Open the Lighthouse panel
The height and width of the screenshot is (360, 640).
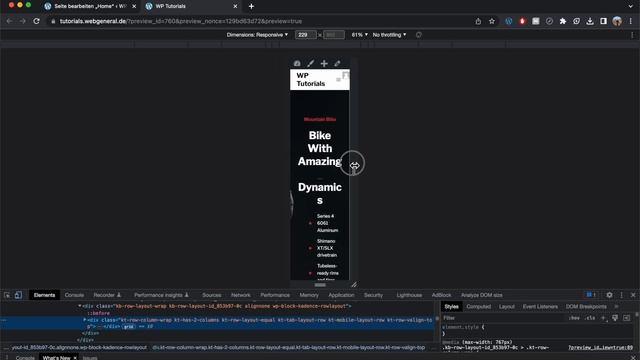click(x=409, y=295)
